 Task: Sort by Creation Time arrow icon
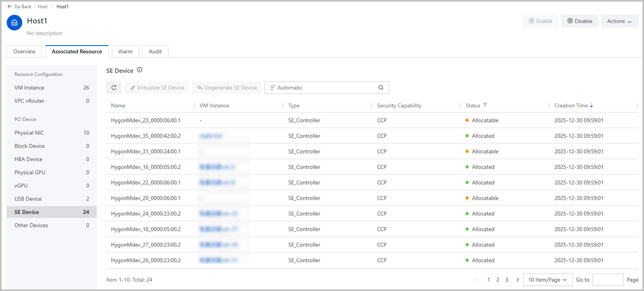tap(591, 106)
